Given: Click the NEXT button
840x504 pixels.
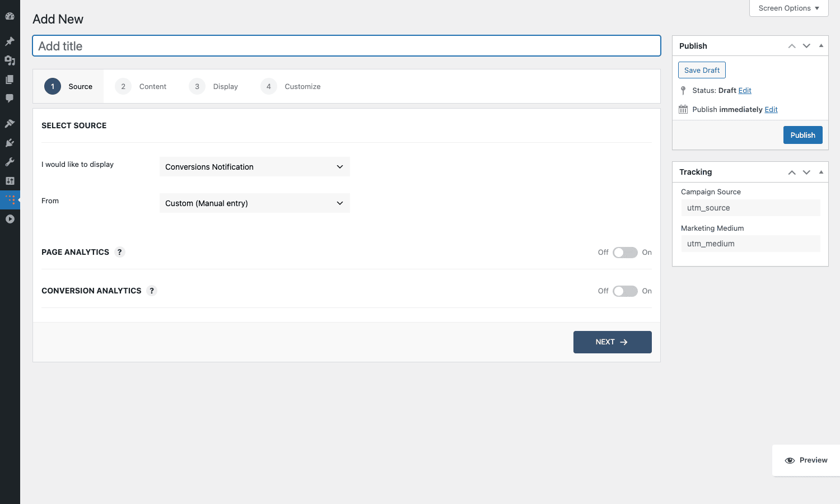Looking at the screenshot, I should pyautogui.click(x=612, y=342).
